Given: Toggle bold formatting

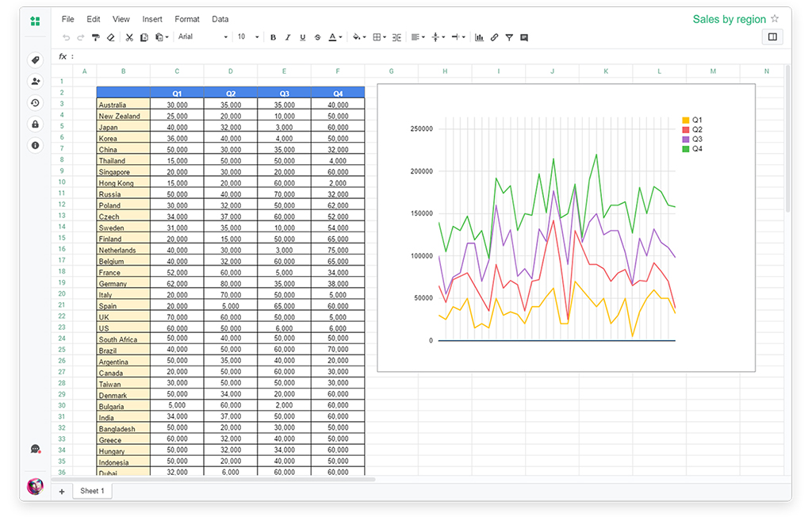Looking at the screenshot, I should pyautogui.click(x=273, y=37).
